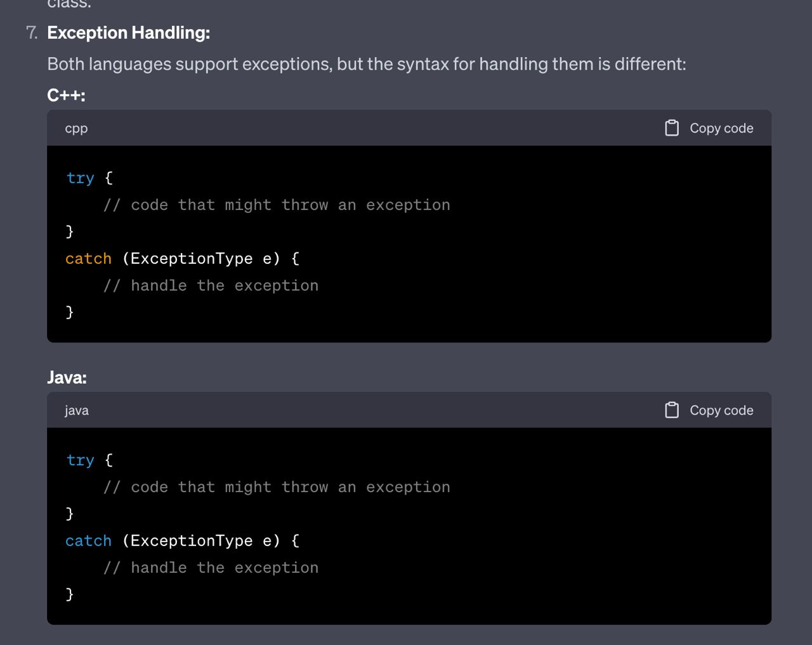Click the try keyword in the cpp block
The width and height of the screenshot is (812, 645).
(80, 178)
